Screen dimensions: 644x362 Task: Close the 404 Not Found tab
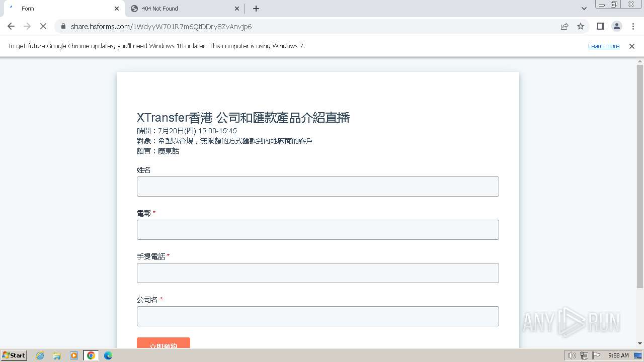click(x=237, y=9)
